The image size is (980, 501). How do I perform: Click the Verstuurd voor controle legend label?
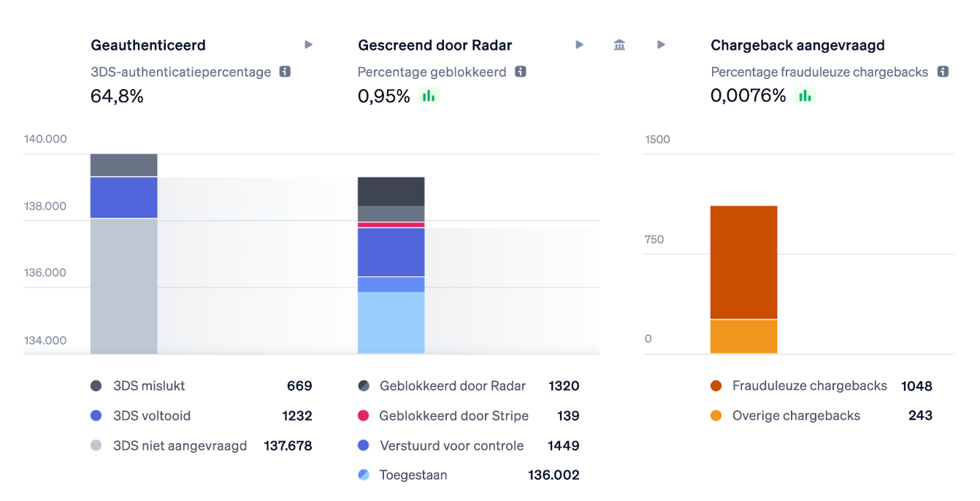(451, 445)
